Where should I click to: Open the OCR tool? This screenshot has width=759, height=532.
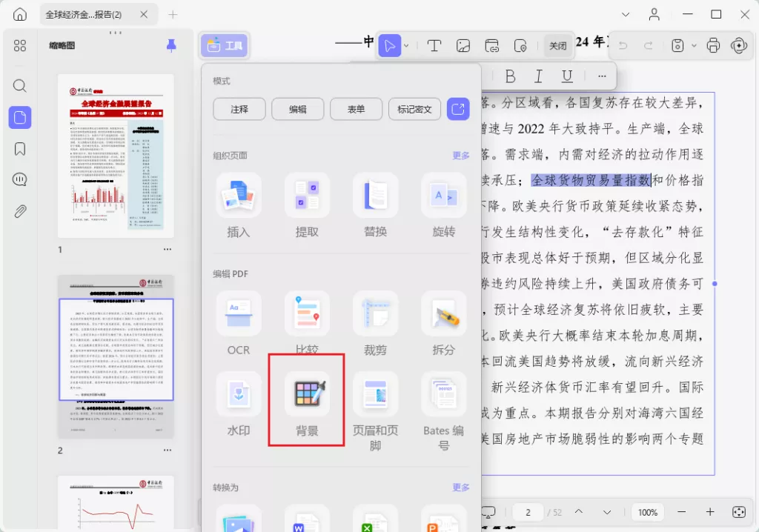click(x=238, y=324)
